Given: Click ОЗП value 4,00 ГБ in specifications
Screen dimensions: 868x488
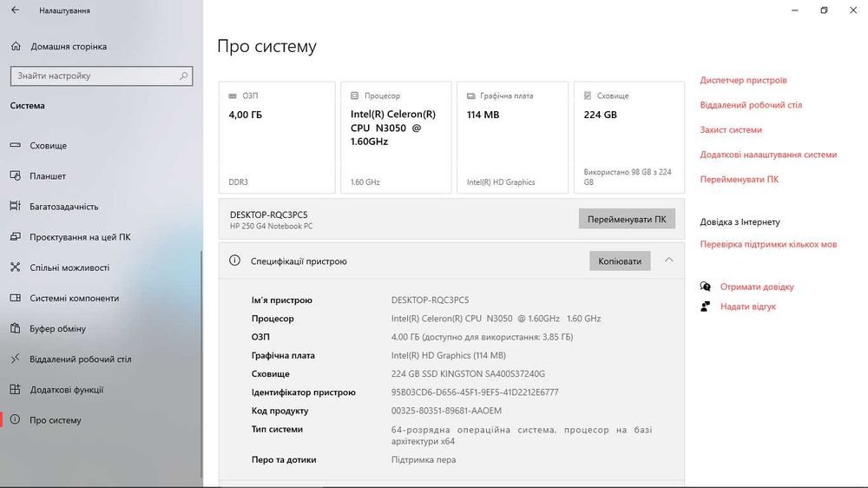Looking at the screenshot, I should tap(482, 337).
